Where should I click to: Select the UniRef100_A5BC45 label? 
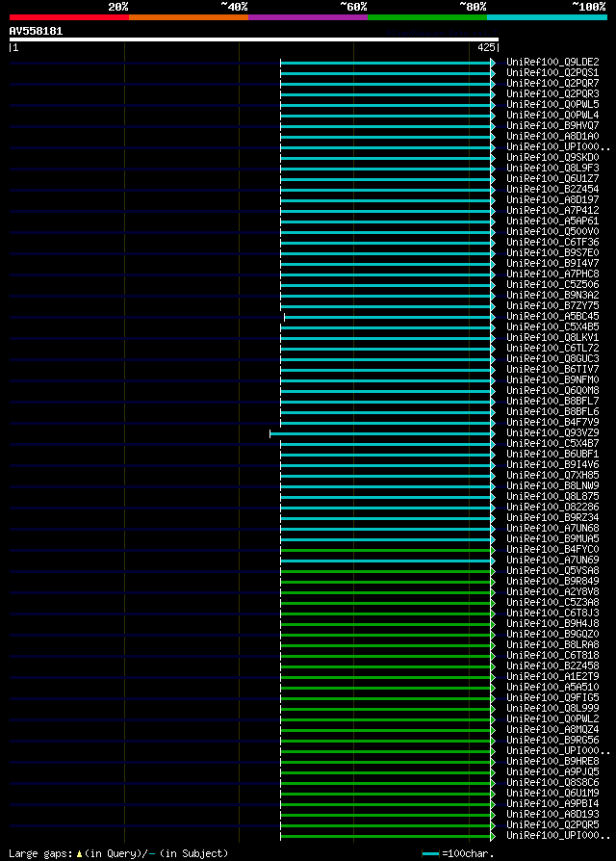pyautogui.click(x=552, y=316)
